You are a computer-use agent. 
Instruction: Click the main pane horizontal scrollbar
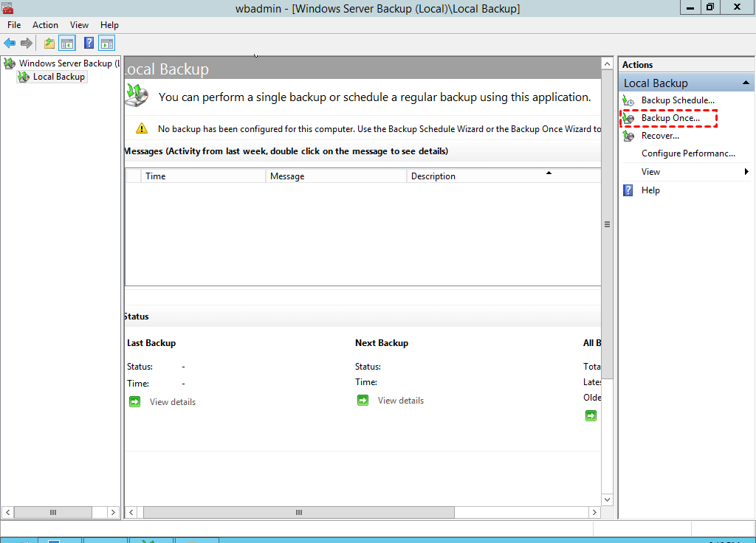(x=299, y=512)
